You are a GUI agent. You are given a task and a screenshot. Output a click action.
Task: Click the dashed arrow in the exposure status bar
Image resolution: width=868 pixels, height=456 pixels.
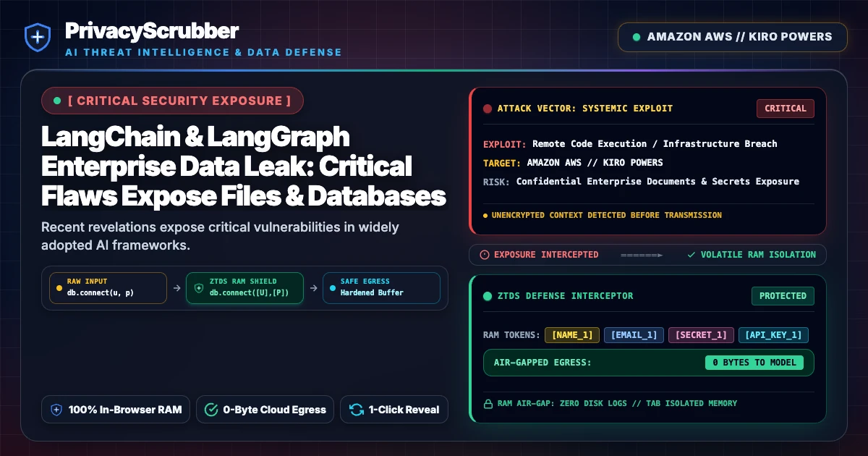(641, 255)
